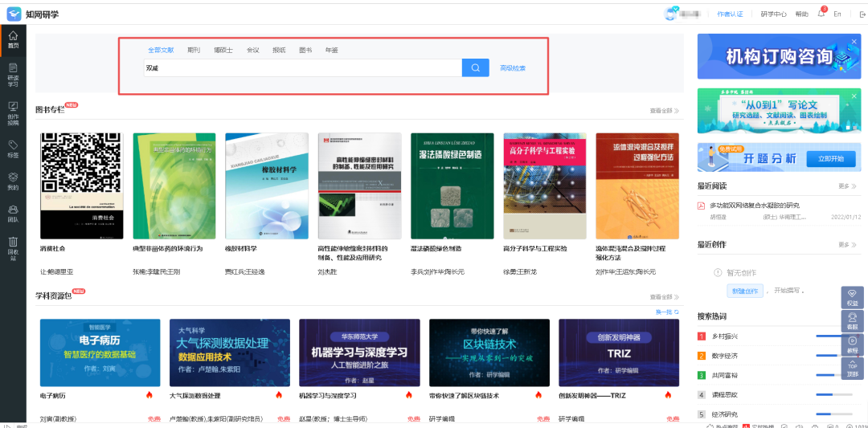Viewport: 868px width, 428px height.
Task: Select the 期刊 search tab
Action: [194, 50]
